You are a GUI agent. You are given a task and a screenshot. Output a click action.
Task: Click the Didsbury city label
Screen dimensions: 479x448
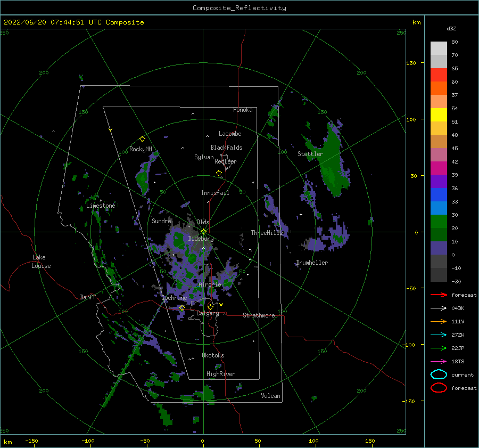click(x=201, y=239)
